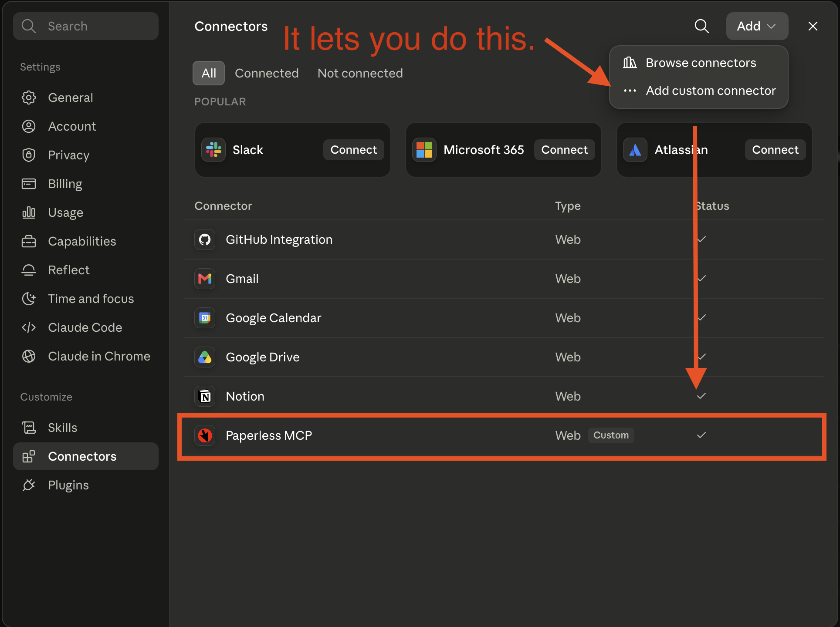840x627 pixels.
Task: Open Time and focus settings
Action: [86, 299]
